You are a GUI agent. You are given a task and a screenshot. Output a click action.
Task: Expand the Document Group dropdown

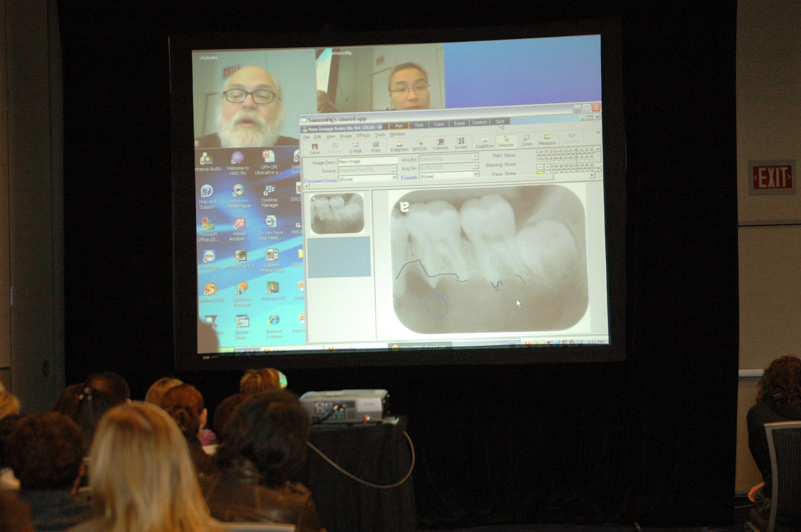[x=394, y=177]
